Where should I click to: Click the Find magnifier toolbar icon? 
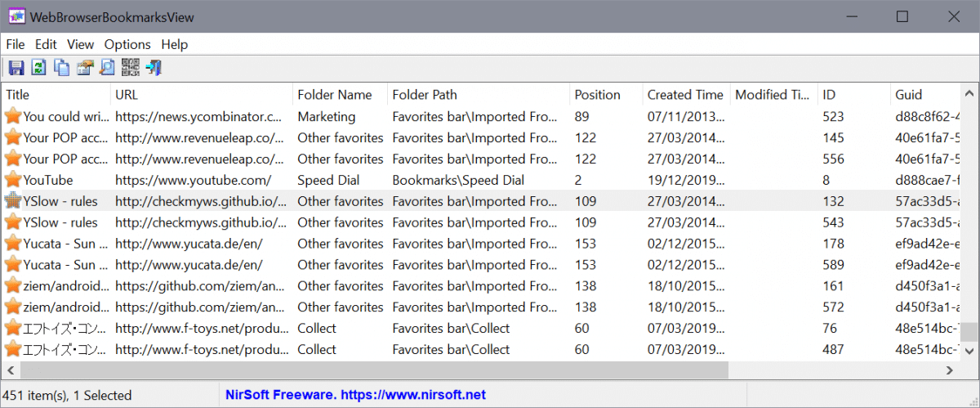click(x=107, y=68)
